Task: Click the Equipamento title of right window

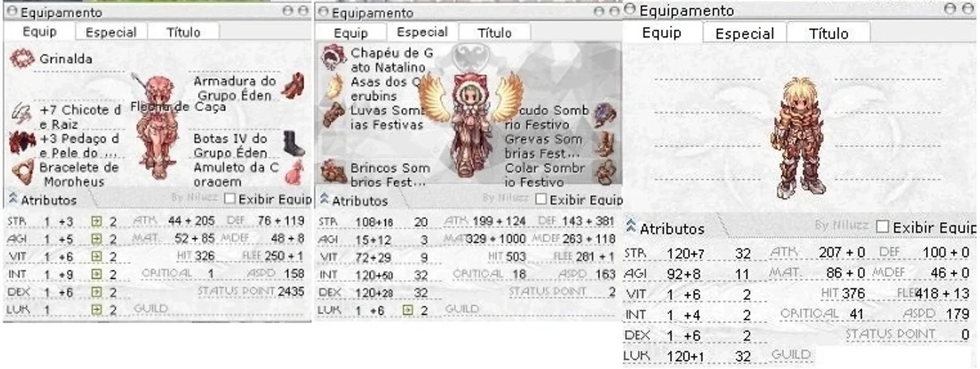Action: 687,11
